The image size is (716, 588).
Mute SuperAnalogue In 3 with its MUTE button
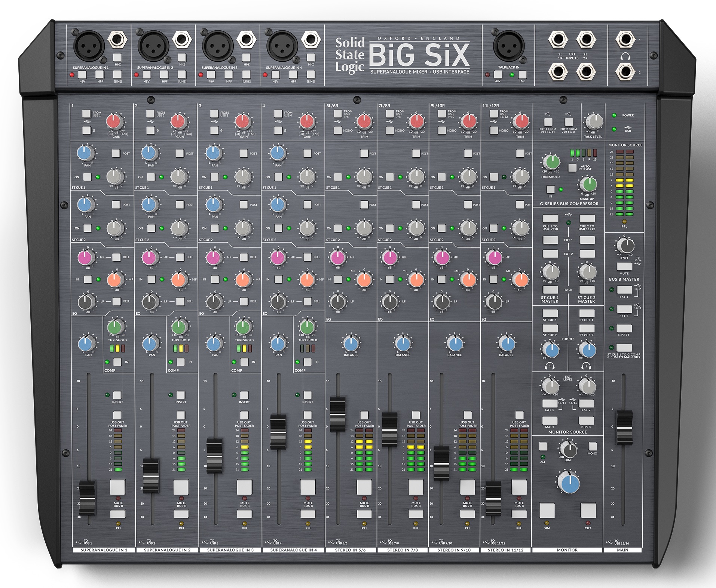click(x=244, y=487)
